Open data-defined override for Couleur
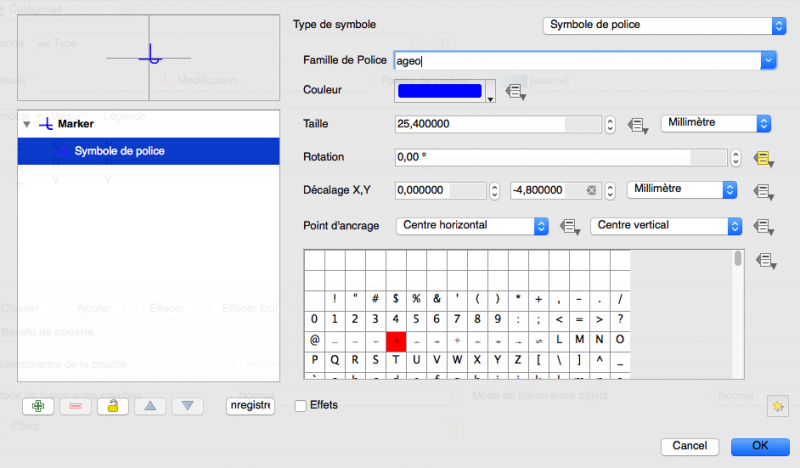 [x=516, y=91]
